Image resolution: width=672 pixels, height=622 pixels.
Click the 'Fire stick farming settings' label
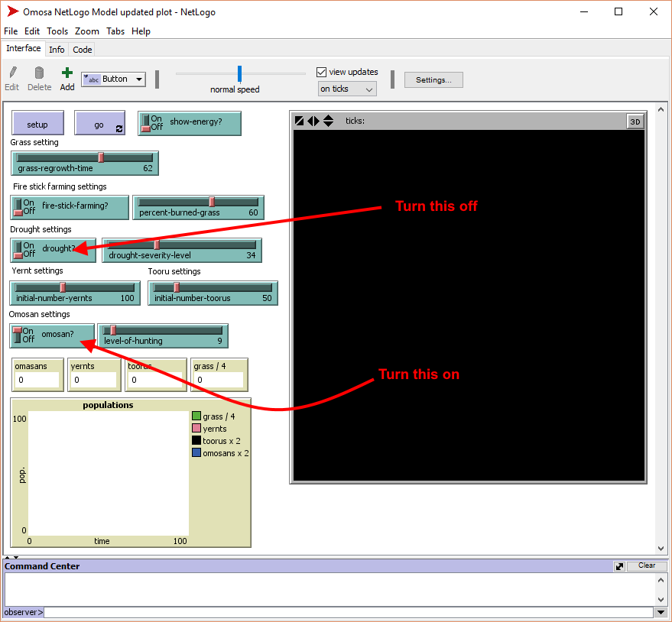point(60,186)
